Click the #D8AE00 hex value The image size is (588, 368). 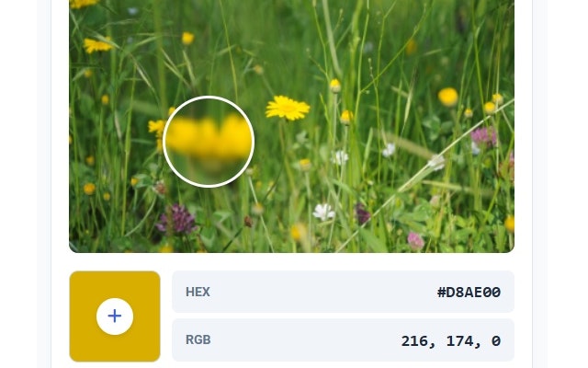point(469,293)
